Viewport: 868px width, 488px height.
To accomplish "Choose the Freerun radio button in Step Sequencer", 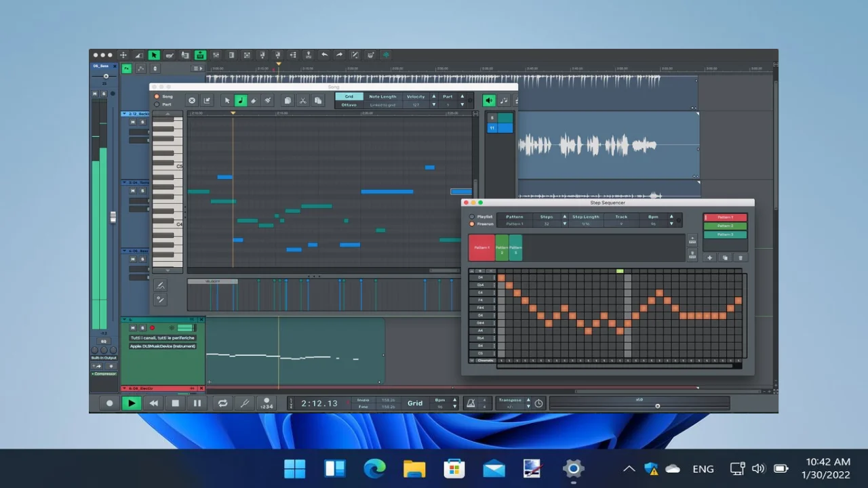I will (x=472, y=224).
